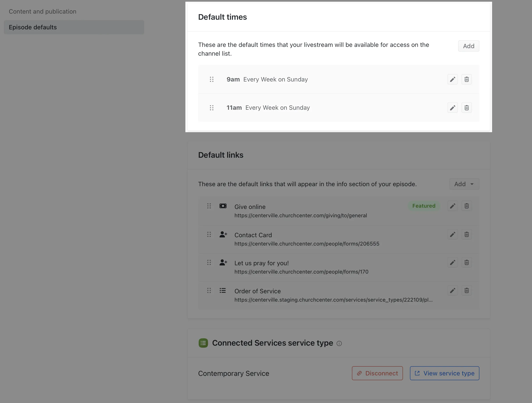
Task: Click the 11am row drag handle
Action: point(211,108)
